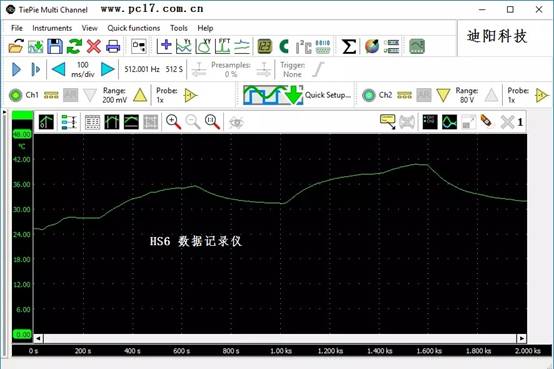Open the color wheel settings icon

pos(372,46)
